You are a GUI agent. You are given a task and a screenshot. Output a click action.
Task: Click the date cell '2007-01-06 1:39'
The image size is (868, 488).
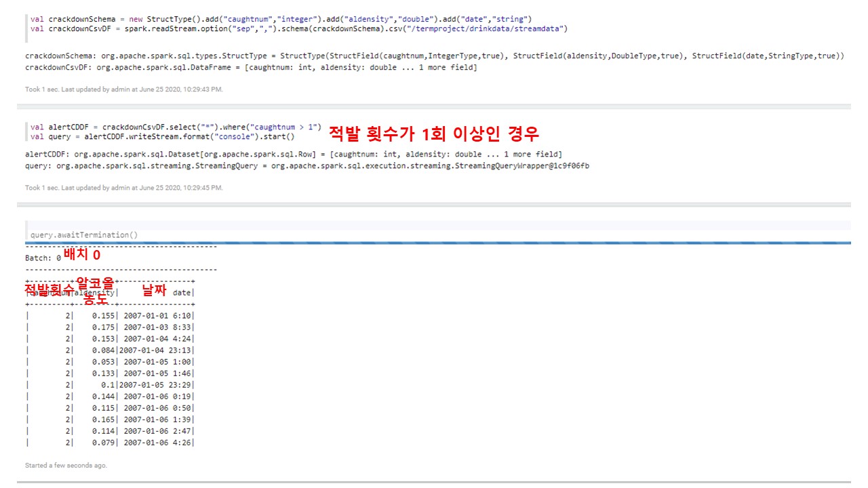click(x=157, y=420)
